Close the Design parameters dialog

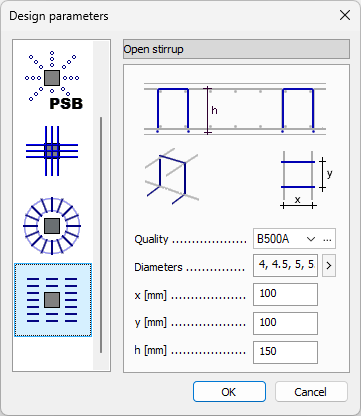point(345,15)
